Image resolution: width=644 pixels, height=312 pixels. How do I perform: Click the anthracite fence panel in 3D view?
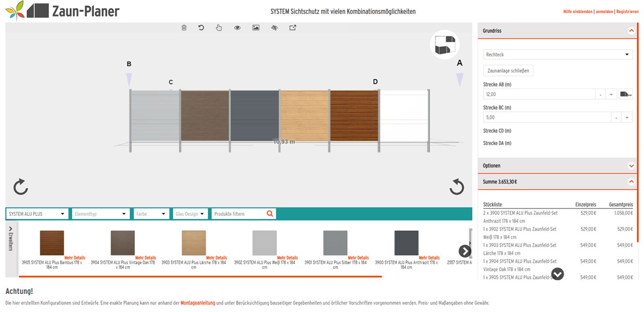254,116
